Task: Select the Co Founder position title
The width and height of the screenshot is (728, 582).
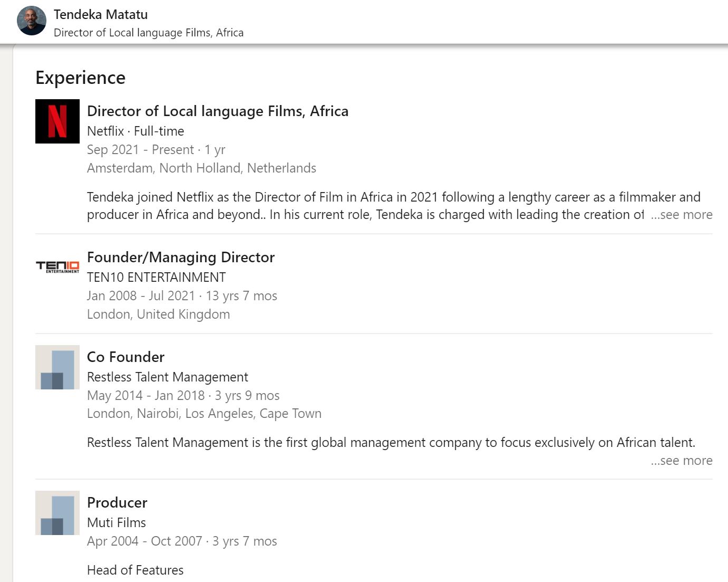Action: coord(126,357)
